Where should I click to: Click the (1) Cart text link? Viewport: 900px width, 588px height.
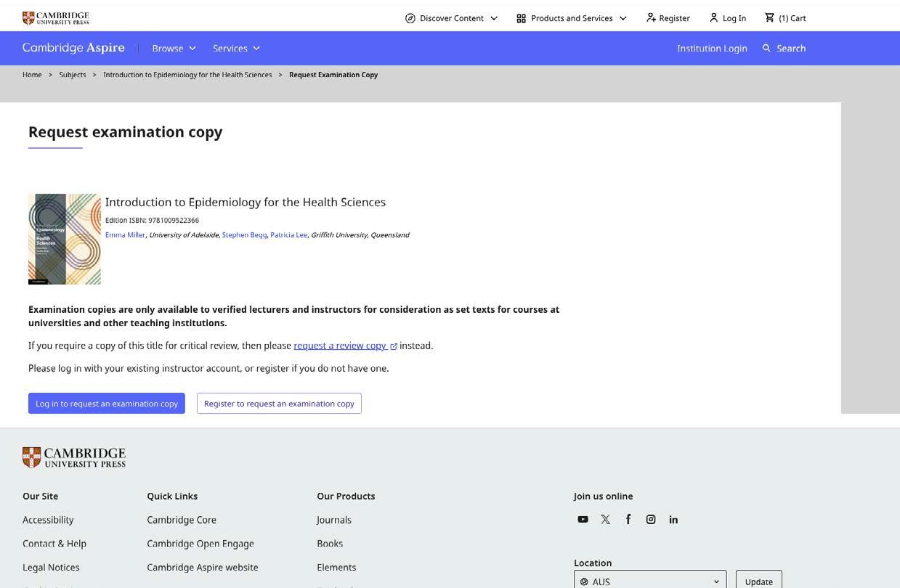point(792,18)
